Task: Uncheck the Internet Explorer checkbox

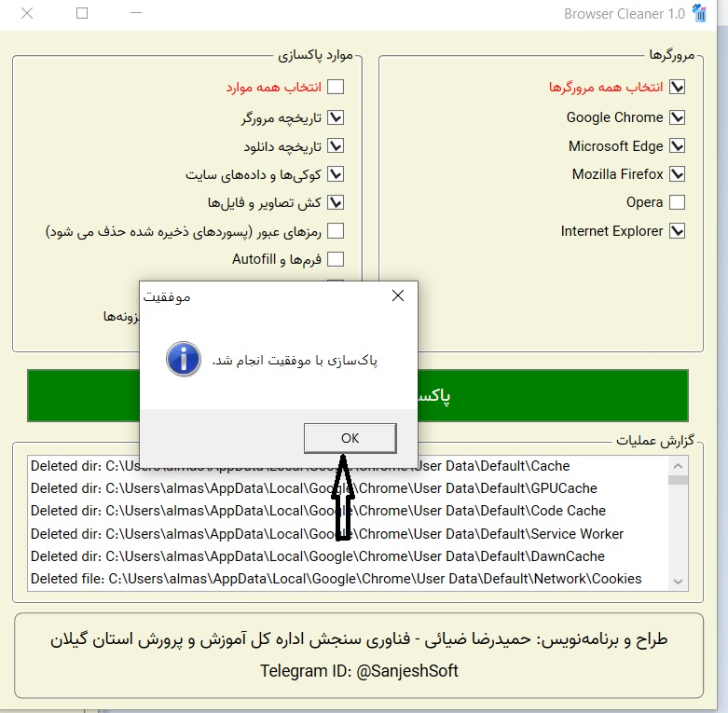Action: pos(678,231)
